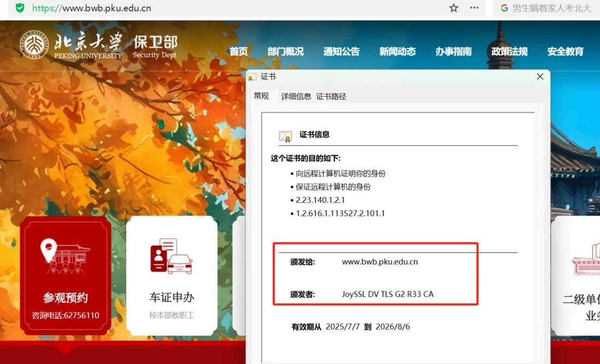600x364 pixels.
Task: Select the 常规 tab
Action: 261,96
